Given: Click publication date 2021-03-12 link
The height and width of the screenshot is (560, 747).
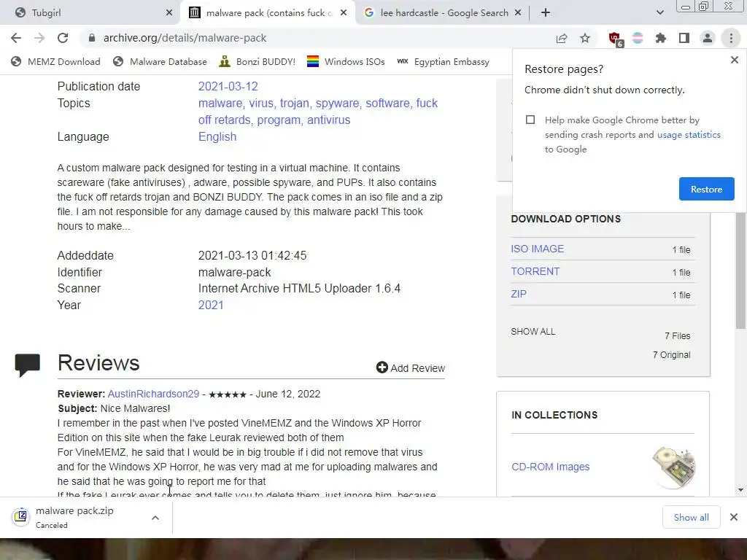Looking at the screenshot, I should pyautogui.click(x=228, y=86).
